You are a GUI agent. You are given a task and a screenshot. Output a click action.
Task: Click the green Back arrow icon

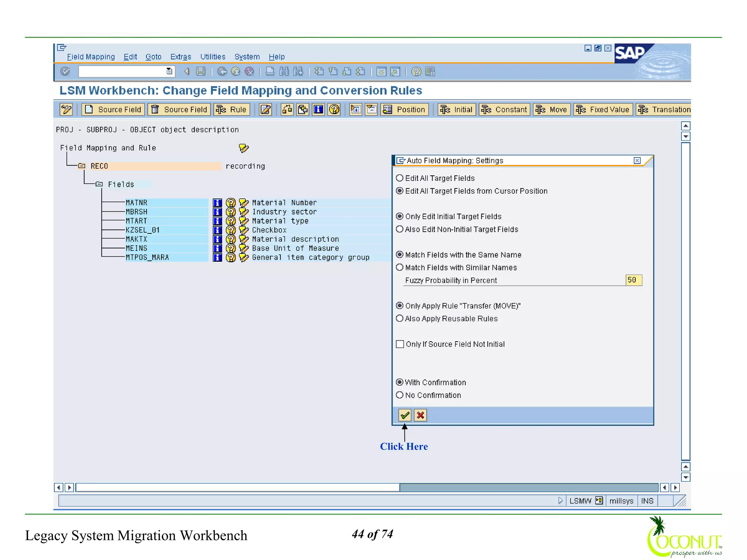pos(222,71)
